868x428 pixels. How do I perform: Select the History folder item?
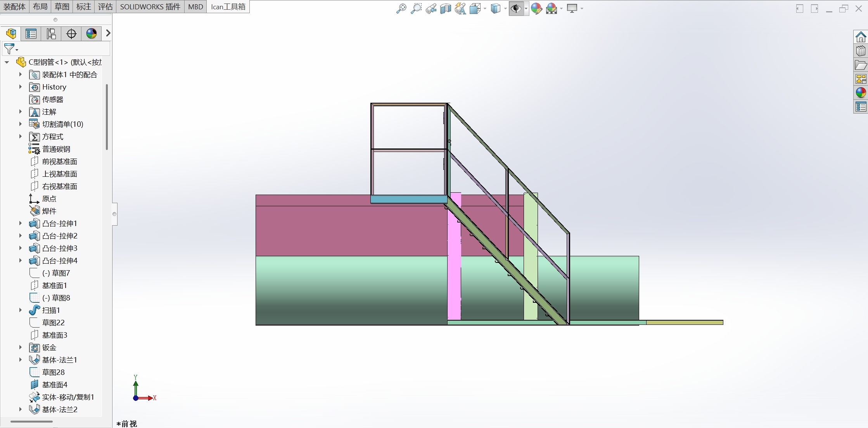pos(54,87)
